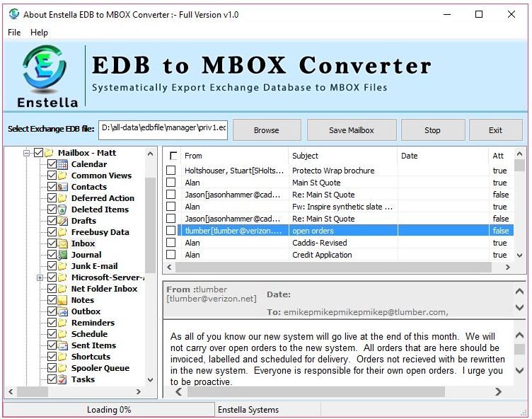Click the Sent Items icon
This screenshot has width=532, height=419.
pos(62,345)
